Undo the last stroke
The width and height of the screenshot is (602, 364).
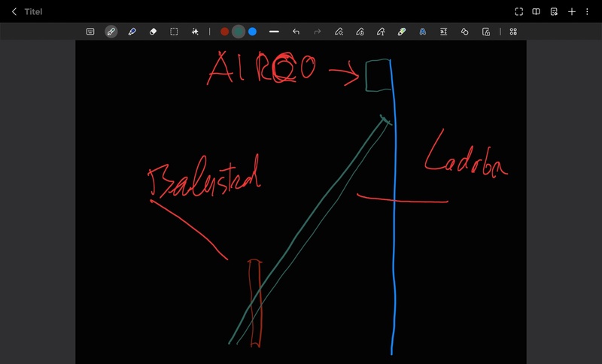click(x=296, y=32)
